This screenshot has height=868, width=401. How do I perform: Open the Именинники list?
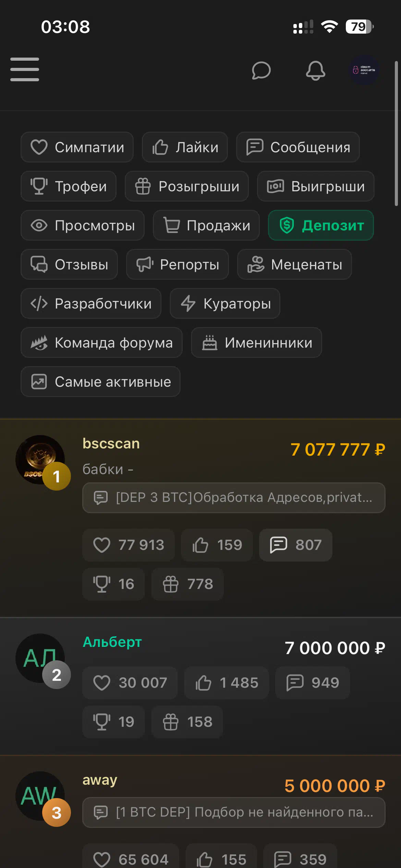(256, 342)
